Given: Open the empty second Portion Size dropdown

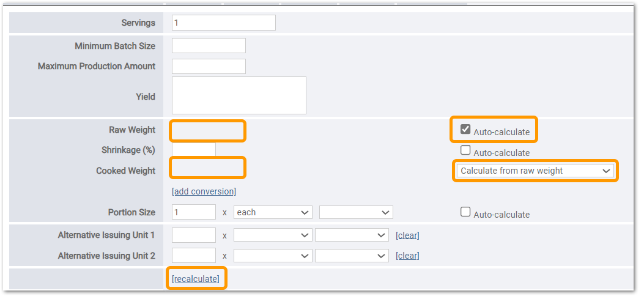Looking at the screenshot, I should [356, 212].
